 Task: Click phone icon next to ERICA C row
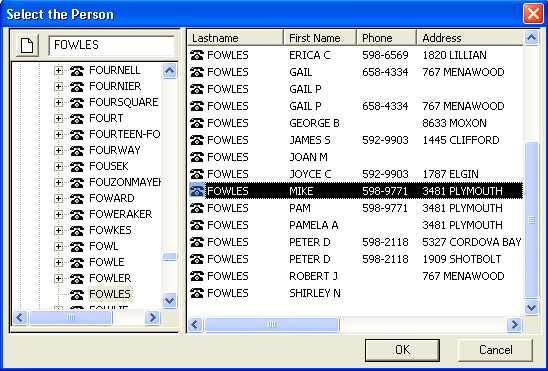(x=197, y=55)
